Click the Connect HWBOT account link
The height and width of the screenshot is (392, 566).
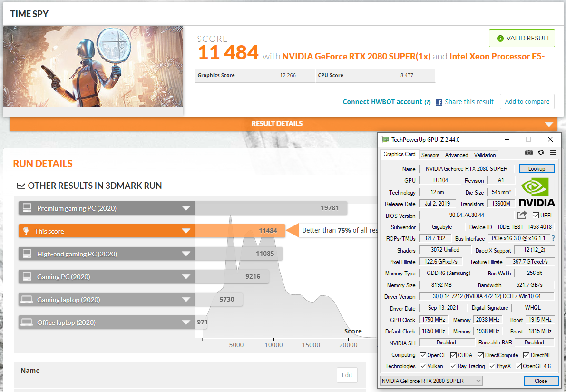382,102
